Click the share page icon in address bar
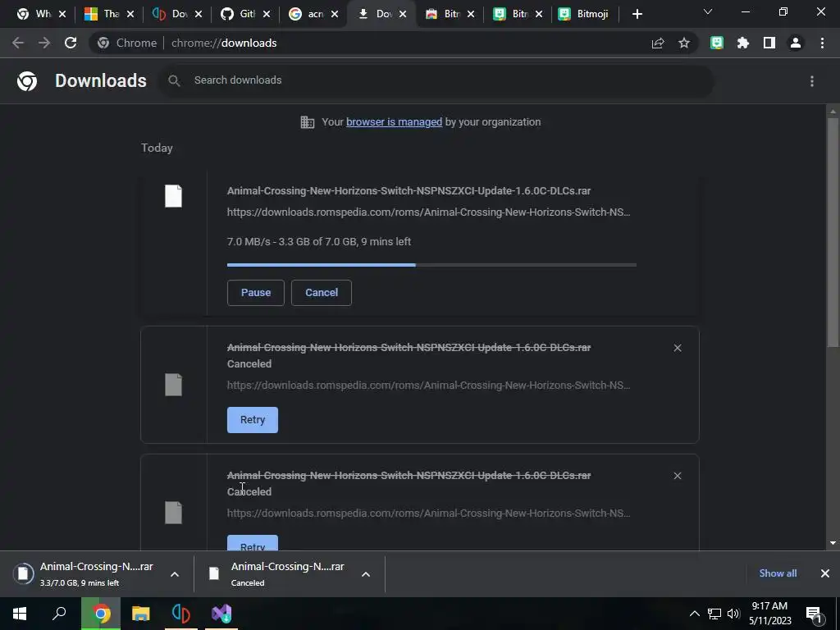Screen dimensions: 840x630 tap(658, 43)
